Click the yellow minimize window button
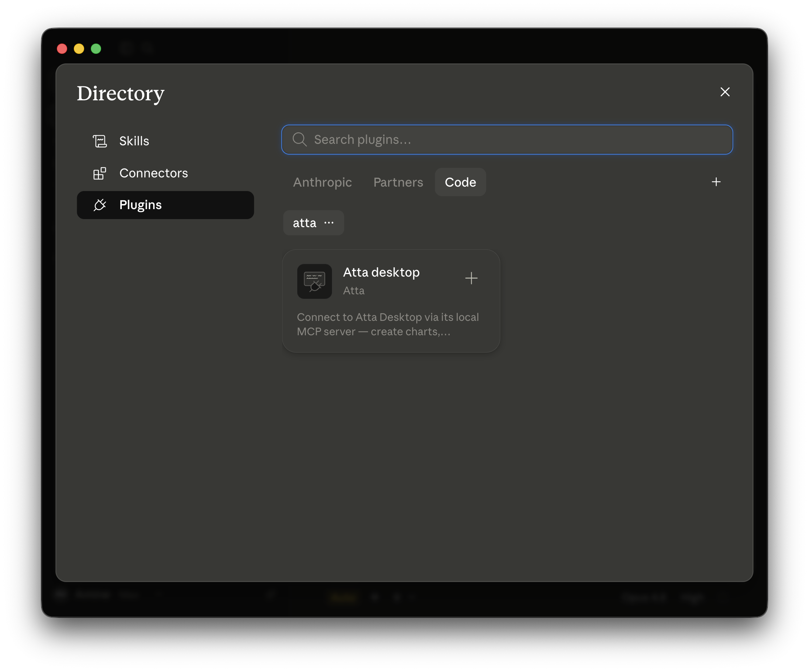Screen dimensions: 809x672 (79, 49)
